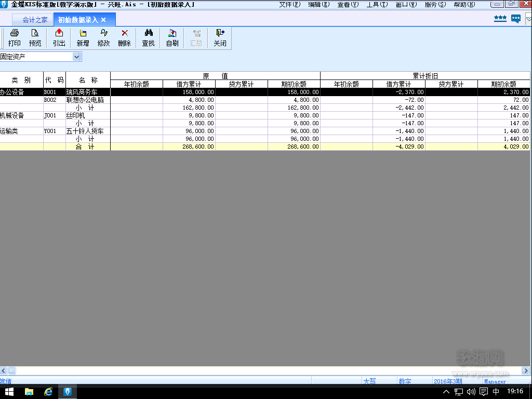Click the 累计折旧 group header

click(425, 76)
